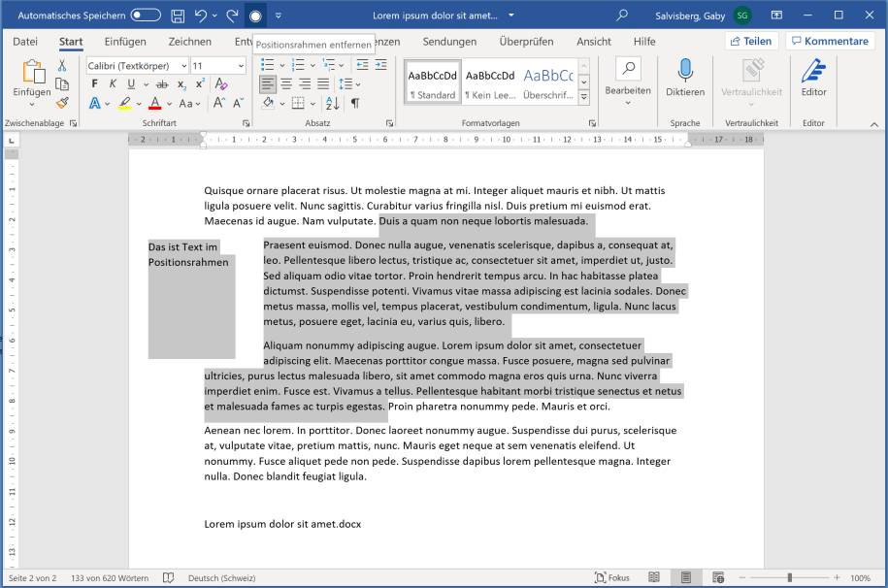Open Kommentare comments button
This screenshot has height=588, width=888.
[830, 41]
